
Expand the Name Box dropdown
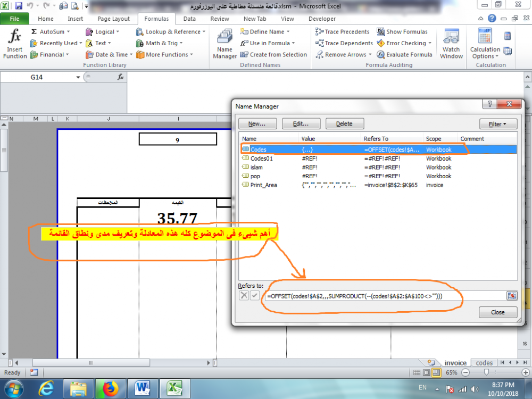pos(78,77)
